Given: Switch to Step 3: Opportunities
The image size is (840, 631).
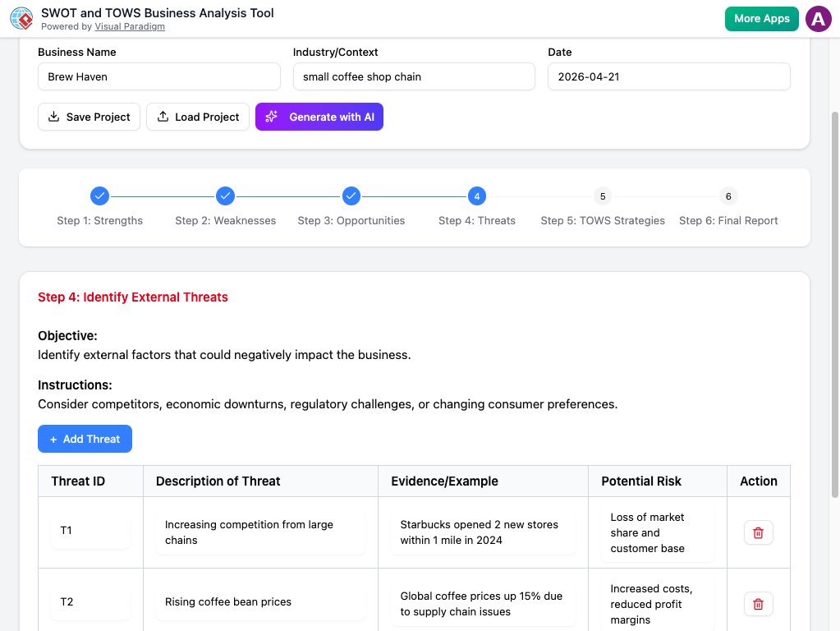Looking at the screenshot, I should click(x=351, y=196).
